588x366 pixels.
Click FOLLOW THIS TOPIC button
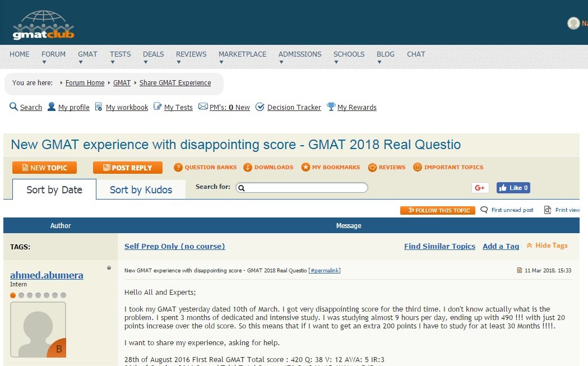438,210
